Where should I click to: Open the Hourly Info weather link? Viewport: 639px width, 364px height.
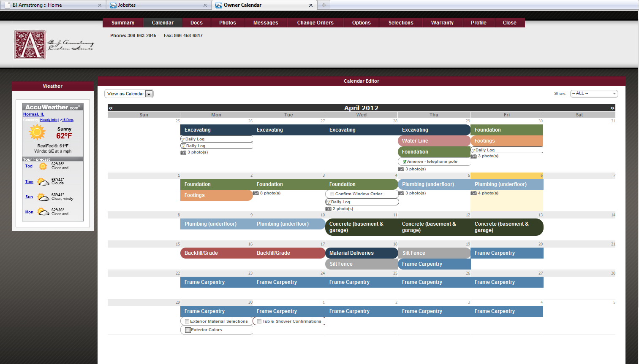[49, 120]
